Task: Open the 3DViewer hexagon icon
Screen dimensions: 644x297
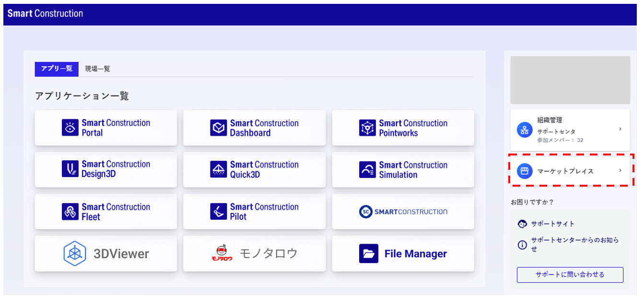Action: [75, 253]
